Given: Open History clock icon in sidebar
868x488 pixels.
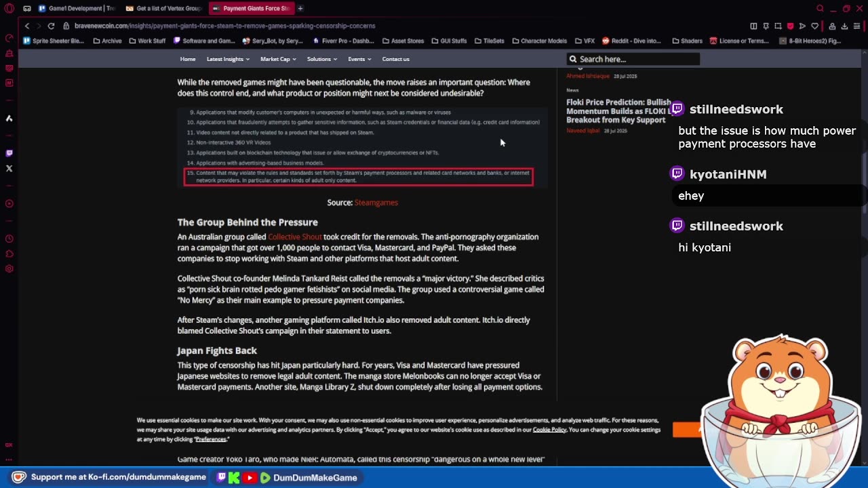Looking at the screenshot, I should [9, 239].
